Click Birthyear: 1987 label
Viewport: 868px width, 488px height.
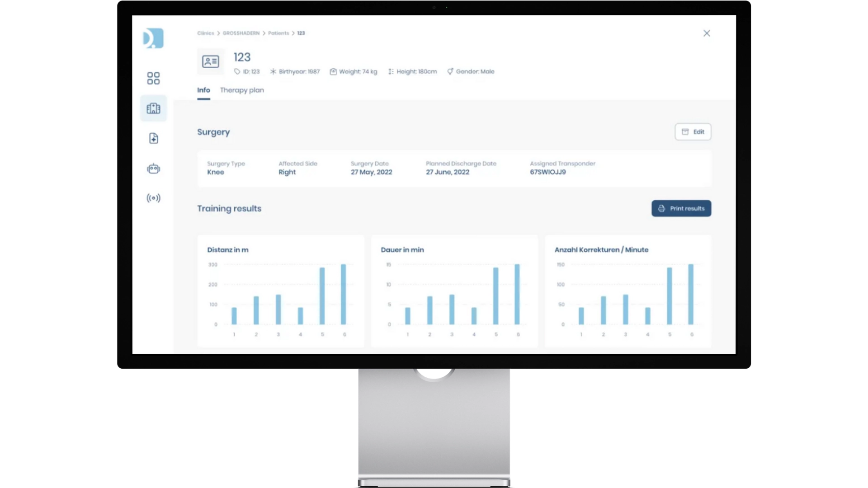click(x=299, y=71)
